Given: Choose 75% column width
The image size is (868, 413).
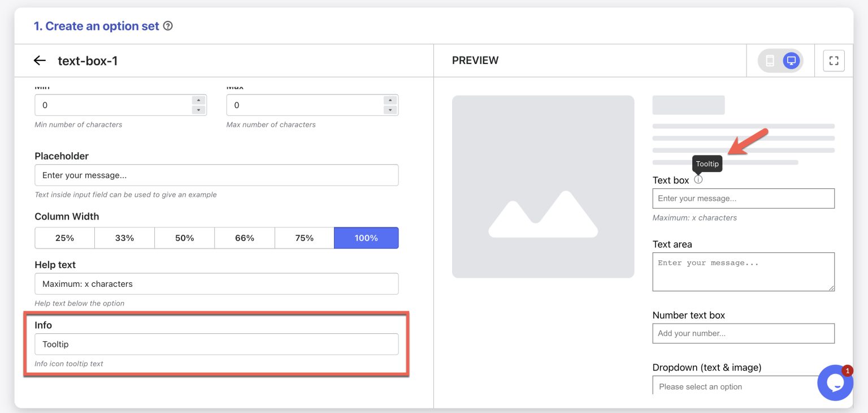Looking at the screenshot, I should click(305, 238).
